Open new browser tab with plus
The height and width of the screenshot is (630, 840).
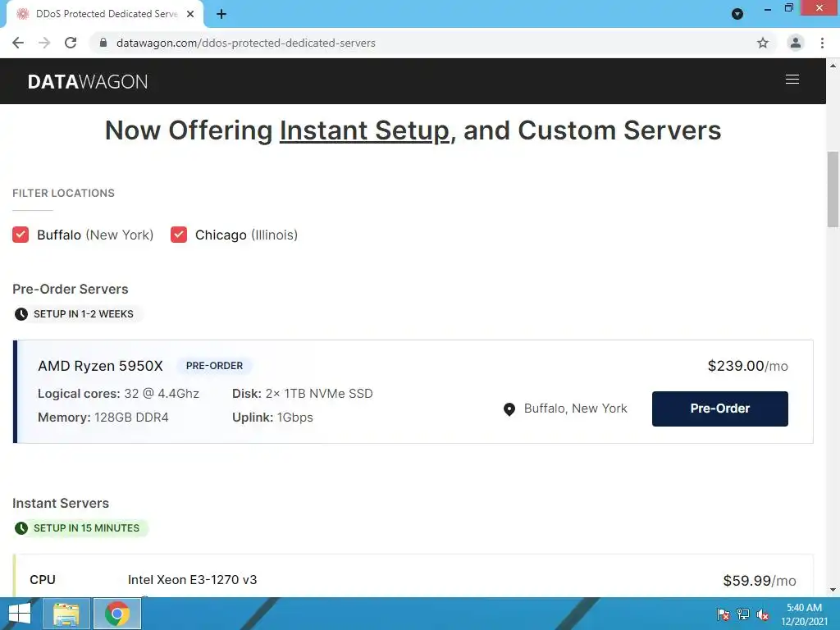tap(221, 14)
